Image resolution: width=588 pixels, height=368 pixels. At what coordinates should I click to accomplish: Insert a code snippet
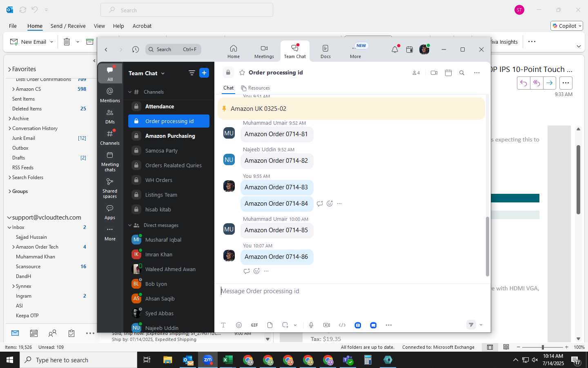pos(342,325)
